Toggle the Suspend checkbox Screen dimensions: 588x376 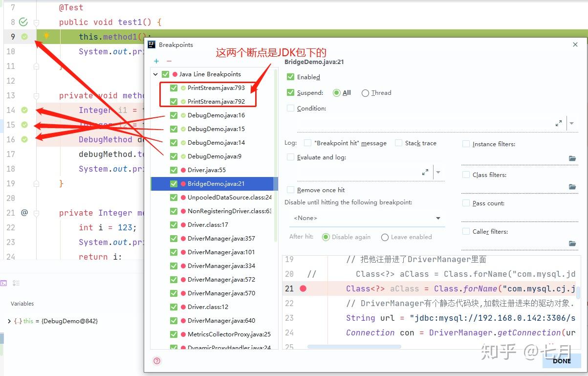291,92
